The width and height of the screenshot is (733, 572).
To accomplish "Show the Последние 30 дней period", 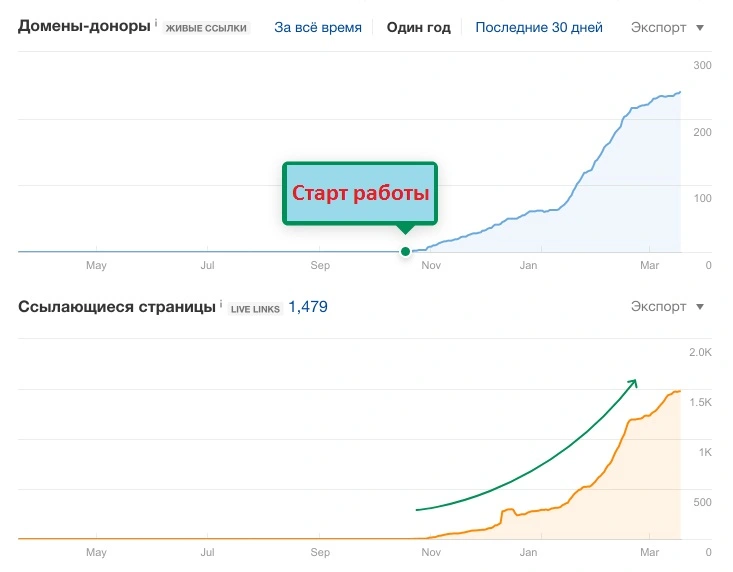I will click(539, 28).
